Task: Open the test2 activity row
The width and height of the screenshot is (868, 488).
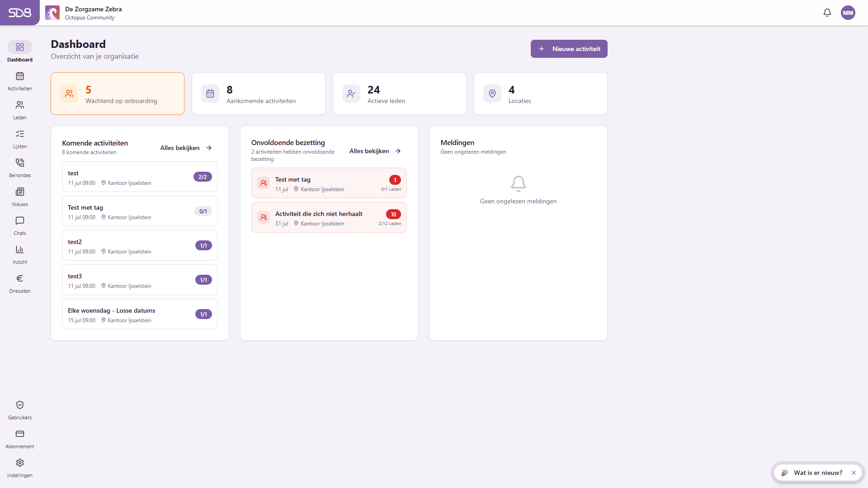Action: pos(140,245)
